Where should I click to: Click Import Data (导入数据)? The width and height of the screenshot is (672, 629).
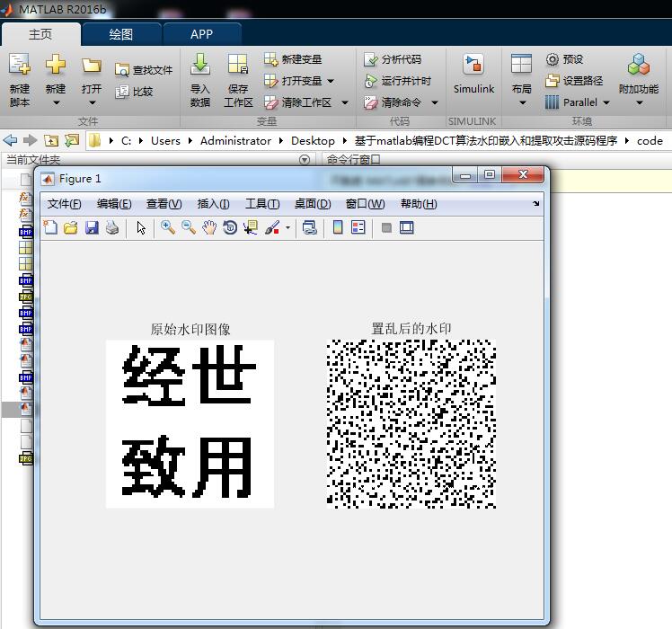(x=200, y=80)
